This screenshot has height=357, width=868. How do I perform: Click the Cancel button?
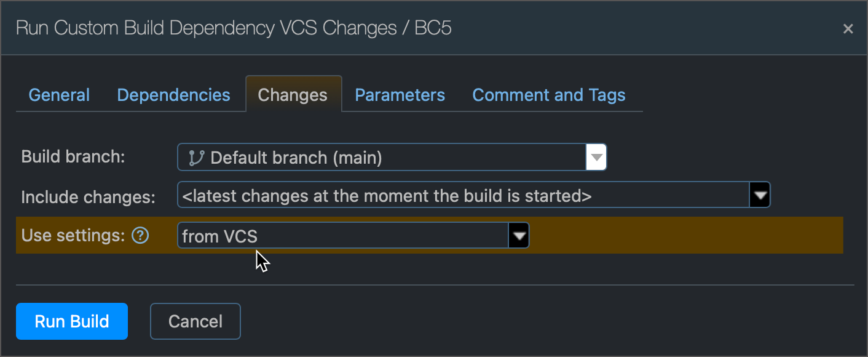click(x=195, y=321)
